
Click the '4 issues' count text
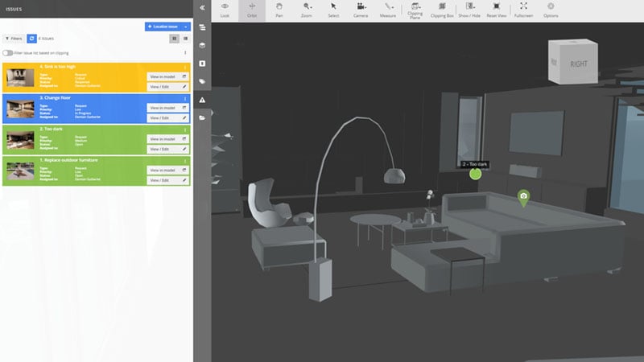tap(46, 39)
